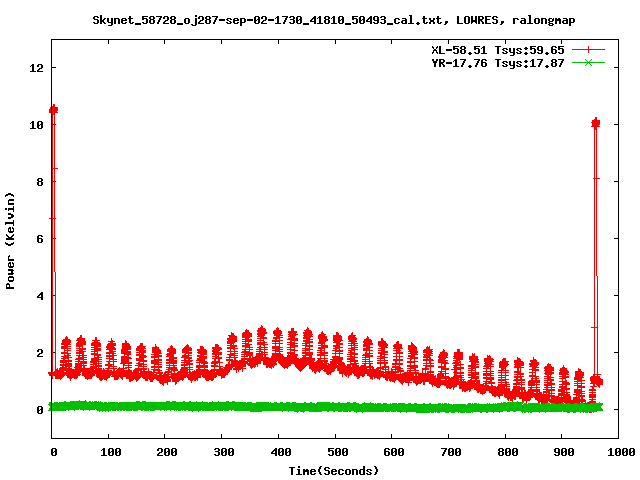The image size is (640, 480).
Task: Click the plot title containing Skynet_58728_oj287
Action: 333,20
